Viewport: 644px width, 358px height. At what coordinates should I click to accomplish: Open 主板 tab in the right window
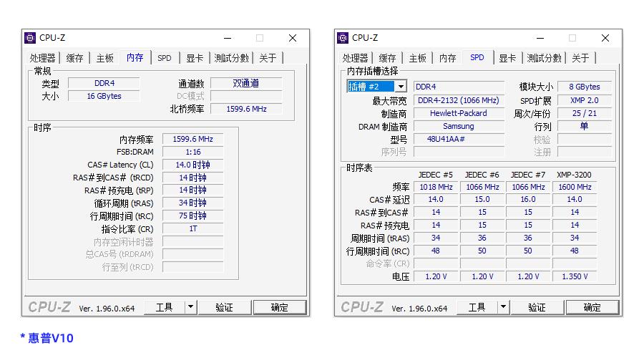coord(418,58)
